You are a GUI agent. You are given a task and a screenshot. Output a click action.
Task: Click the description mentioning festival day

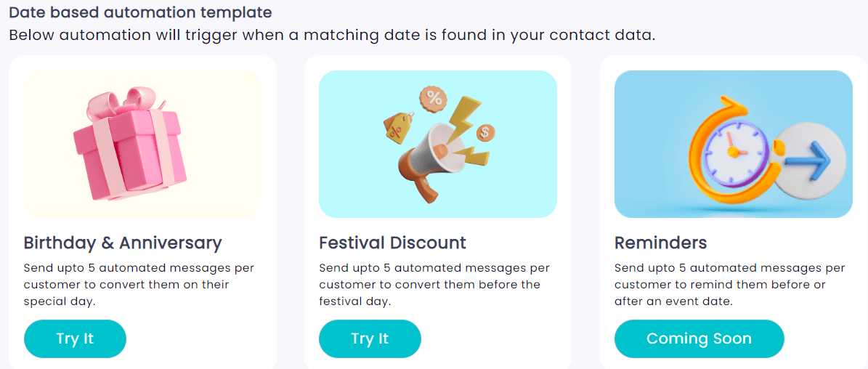pyautogui.click(x=434, y=285)
